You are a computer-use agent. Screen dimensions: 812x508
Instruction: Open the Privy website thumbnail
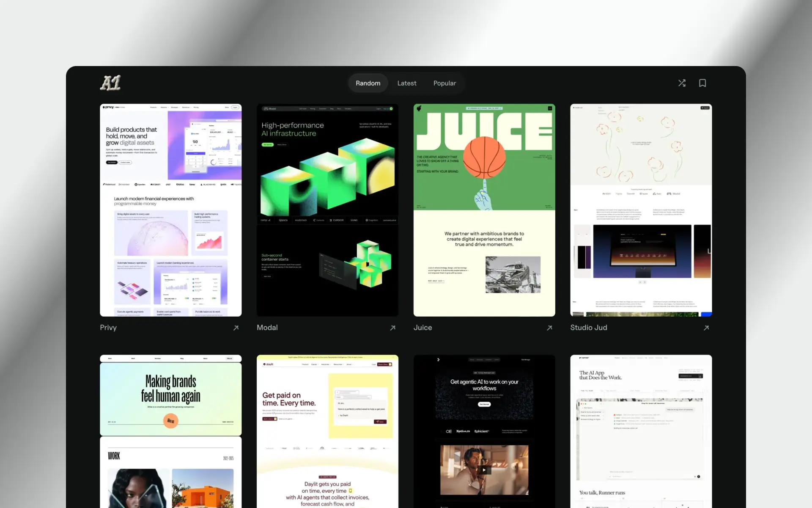tap(171, 210)
